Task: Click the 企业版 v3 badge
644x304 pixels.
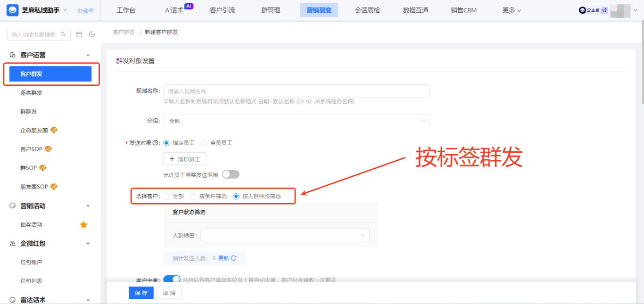Action: pyautogui.click(x=593, y=10)
